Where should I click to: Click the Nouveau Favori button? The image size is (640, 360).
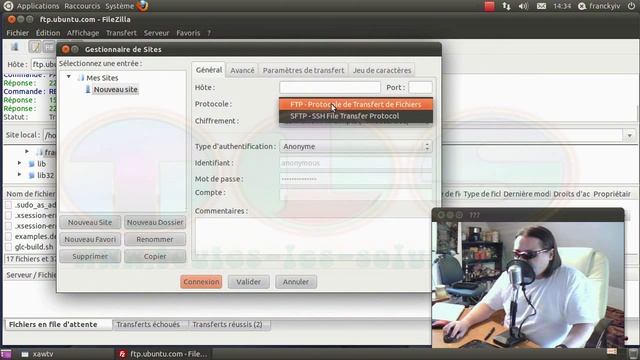[x=90, y=240]
